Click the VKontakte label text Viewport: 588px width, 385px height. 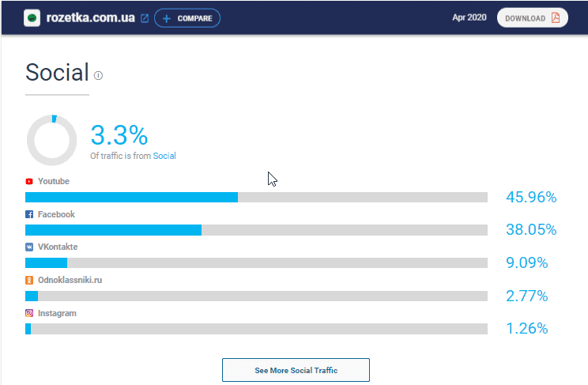click(x=58, y=247)
